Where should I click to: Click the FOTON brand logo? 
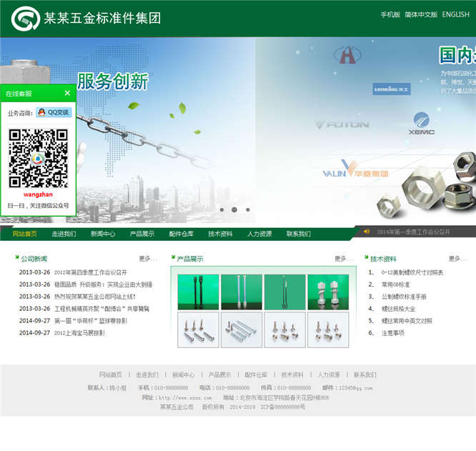pyautogui.click(x=342, y=124)
